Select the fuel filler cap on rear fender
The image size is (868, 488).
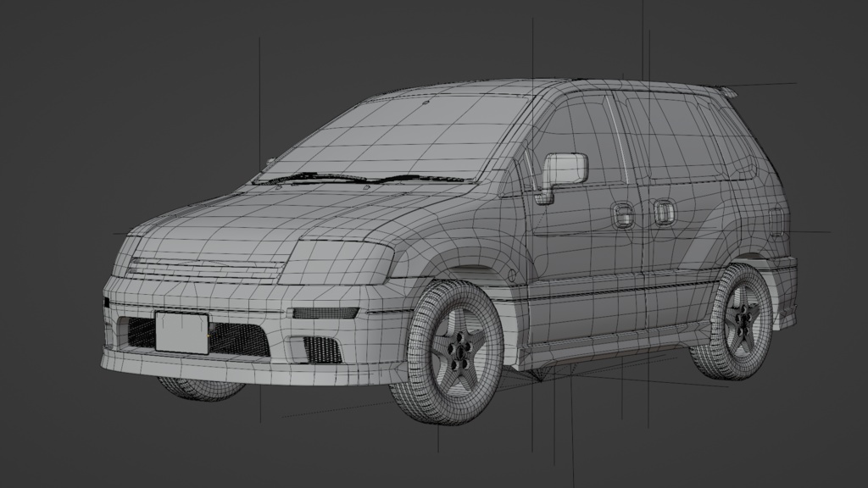click(x=776, y=224)
